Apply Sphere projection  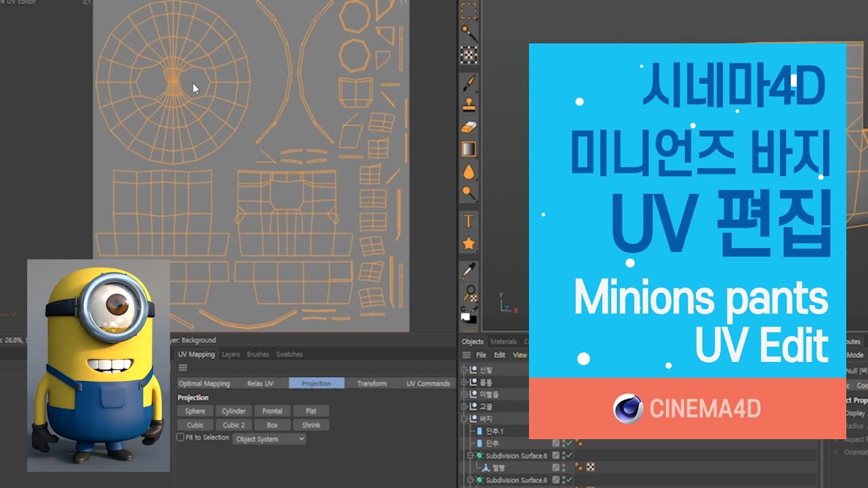pyautogui.click(x=195, y=411)
